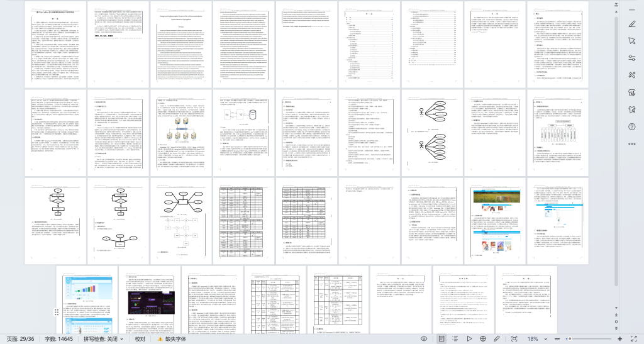Zoom in with the plus button
Viewport: 644px width, 344px height.
pyautogui.click(x=619, y=339)
